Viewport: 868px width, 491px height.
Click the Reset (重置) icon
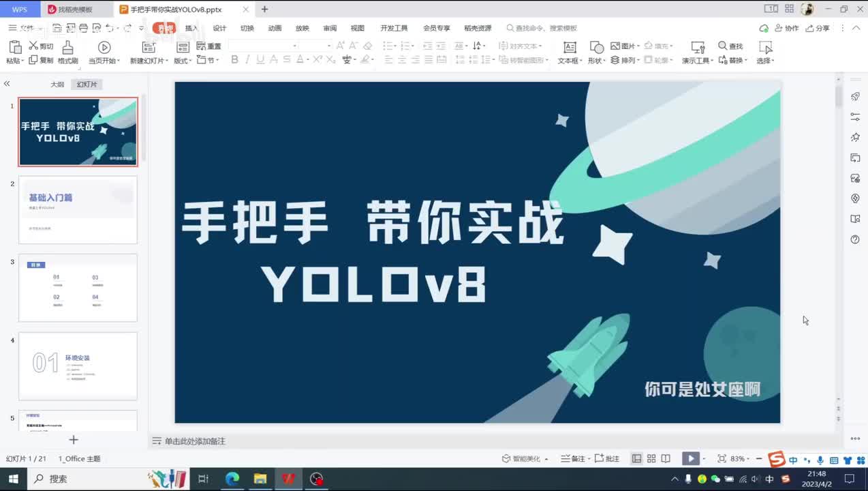[x=201, y=46]
